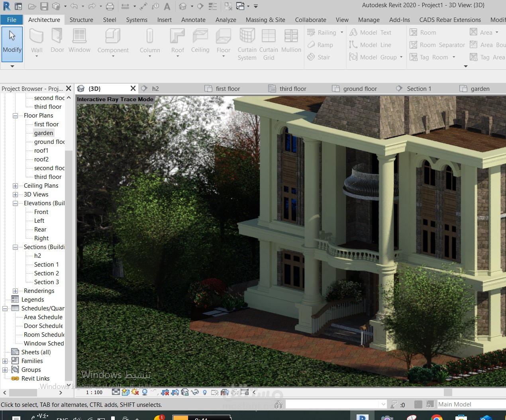Select the Curtain Grid tool
Image resolution: width=506 pixels, height=420 pixels.
tap(269, 44)
